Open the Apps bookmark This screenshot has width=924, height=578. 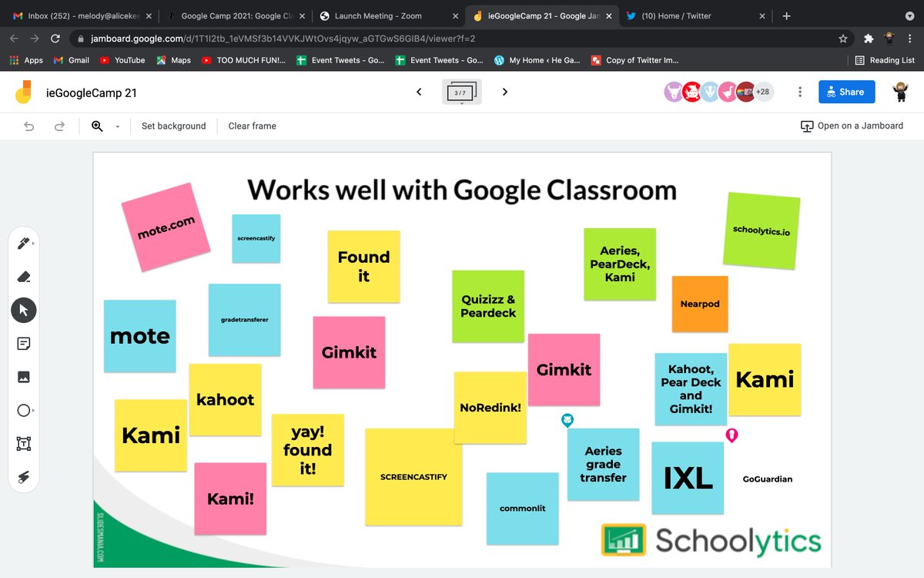26,60
